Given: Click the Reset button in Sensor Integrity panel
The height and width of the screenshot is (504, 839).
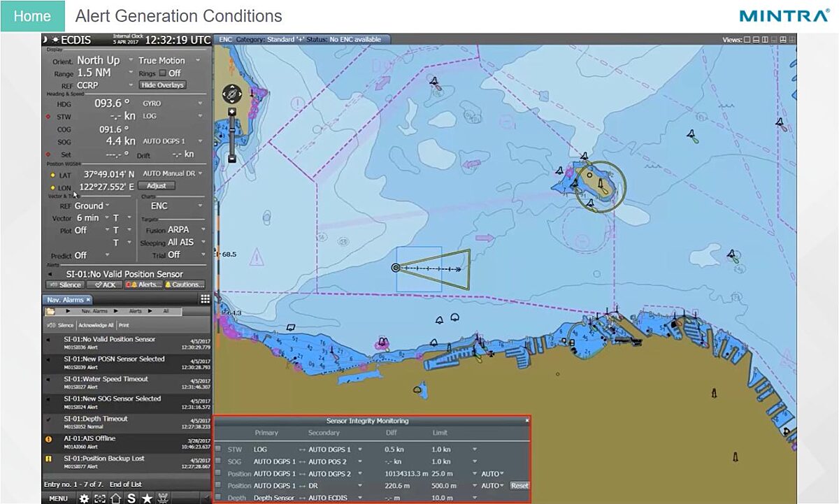Looking at the screenshot, I should pyautogui.click(x=519, y=485).
